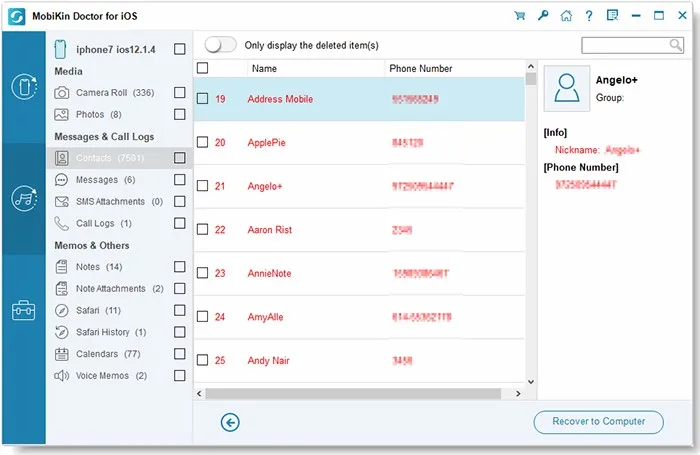Tick the checkbox for contact Aaron Rist
The image size is (700, 455).
203,230
